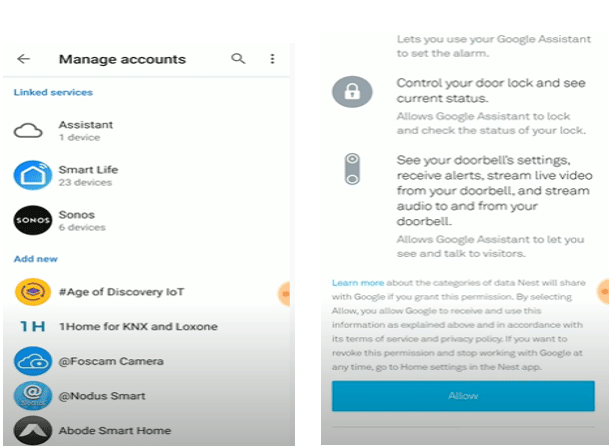This screenshot has height=448, width=614.
Task: Add Abode Smart Home service
Action: point(146,430)
